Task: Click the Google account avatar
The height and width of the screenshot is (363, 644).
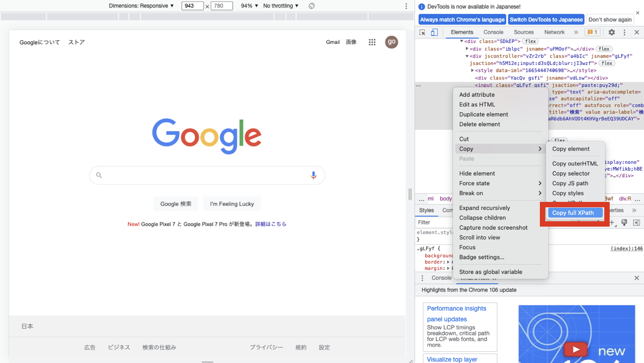Action: [x=392, y=42]
